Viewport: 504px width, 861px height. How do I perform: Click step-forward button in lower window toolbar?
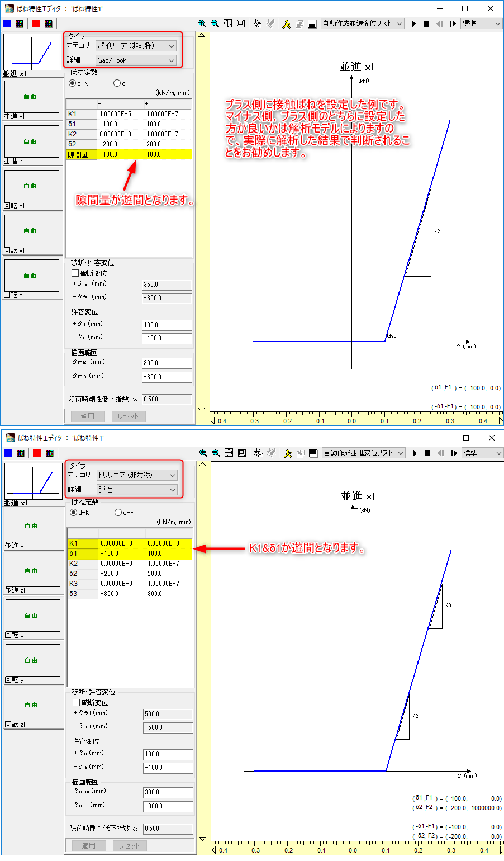(454, 453)
